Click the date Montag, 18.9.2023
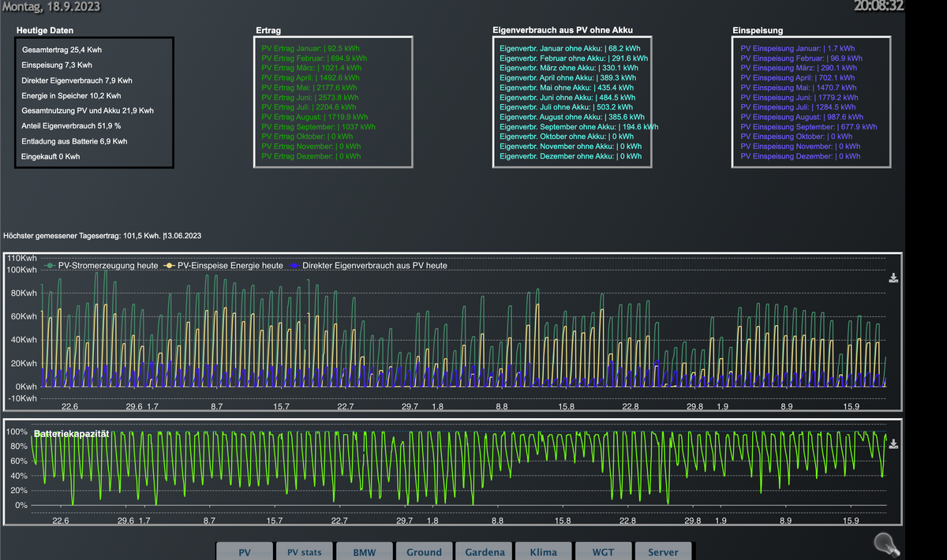Viewport: 947px width, 560px height. tap(51, 6)
